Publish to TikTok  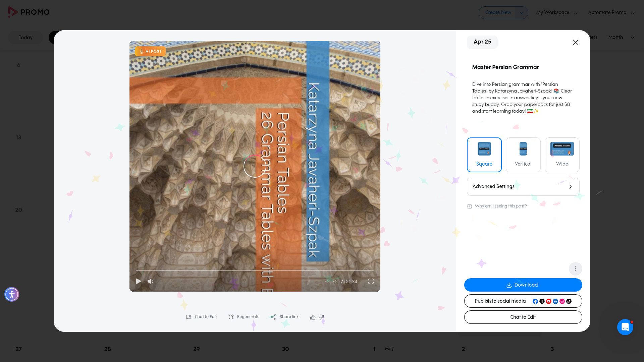(569, 301)
